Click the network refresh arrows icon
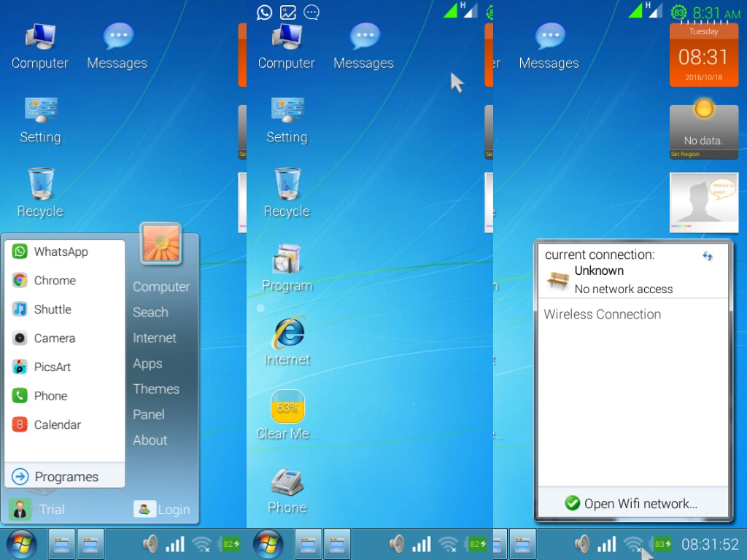 click(708, 256)
